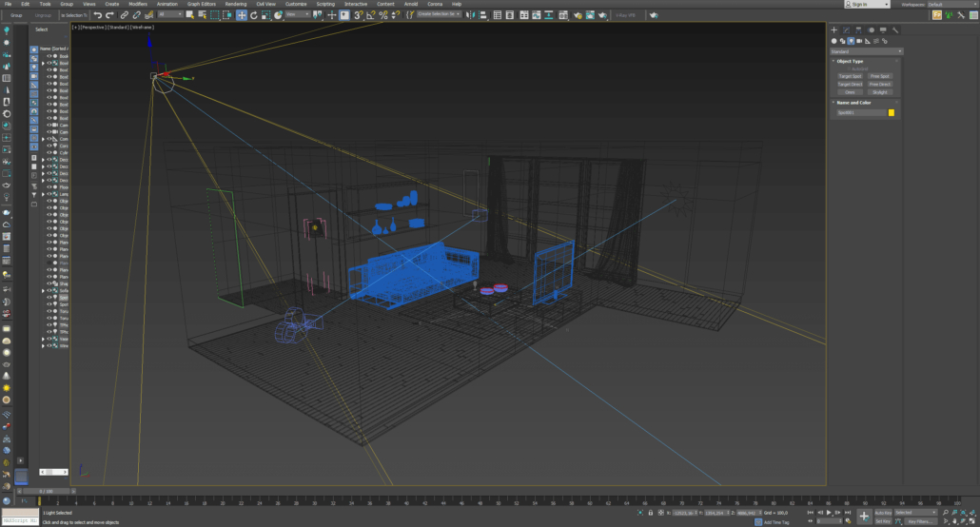Toggle the Percent Snap icon
Viewport: 980px width, 527px height.
tap(383, 15)
